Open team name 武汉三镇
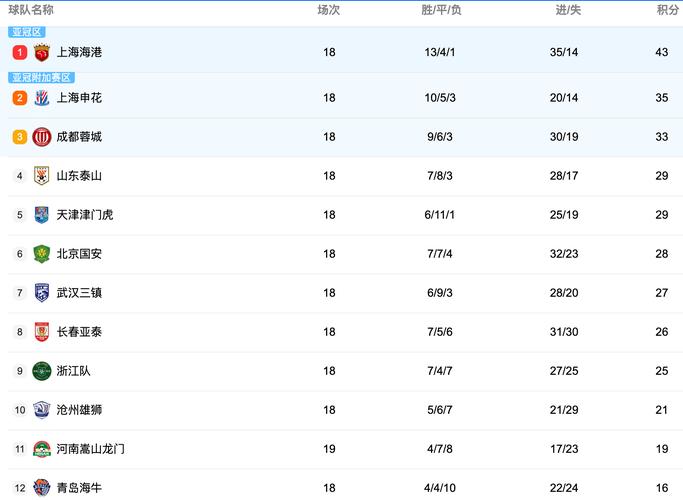This screenshot has width=683, height=500. point(79,293)
